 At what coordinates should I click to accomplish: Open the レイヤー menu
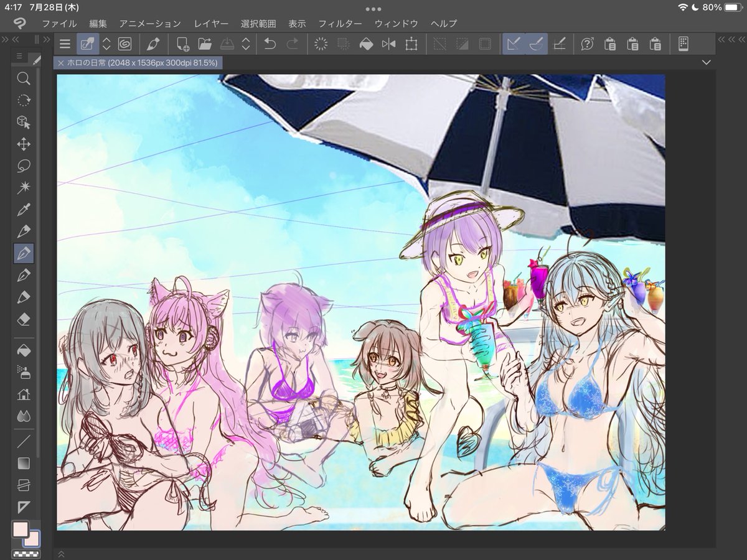tap(211, 24)
